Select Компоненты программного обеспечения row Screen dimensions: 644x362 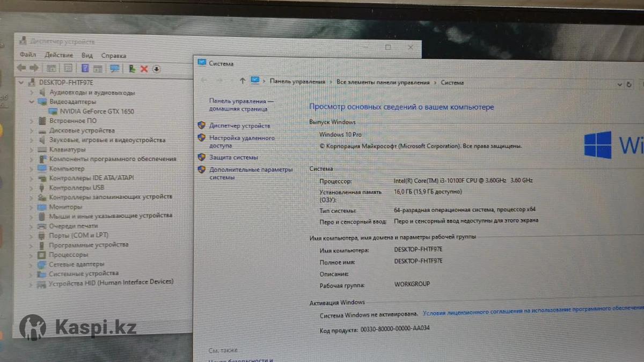pos(113,159)
